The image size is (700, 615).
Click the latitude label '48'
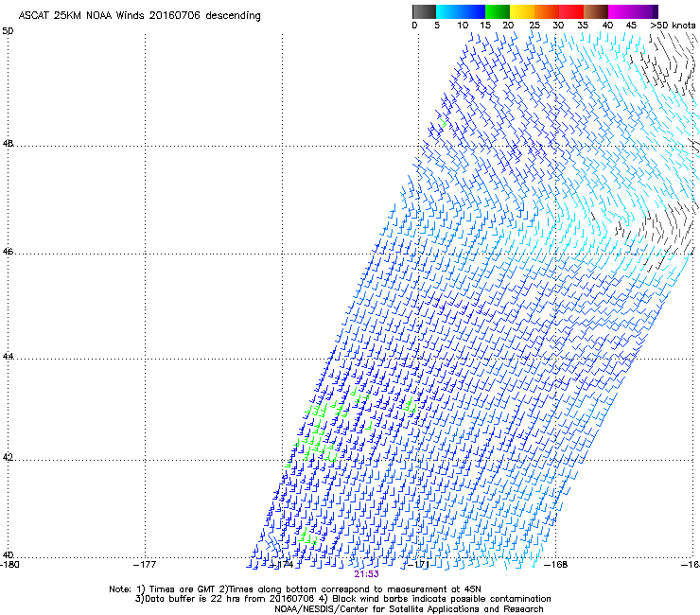[x=8, y=144]
